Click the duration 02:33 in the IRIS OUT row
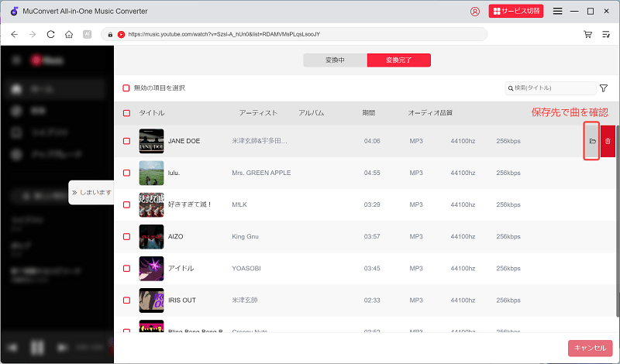Image resolution: width=620 pixels, height=364 pixels. pos(372,300)
